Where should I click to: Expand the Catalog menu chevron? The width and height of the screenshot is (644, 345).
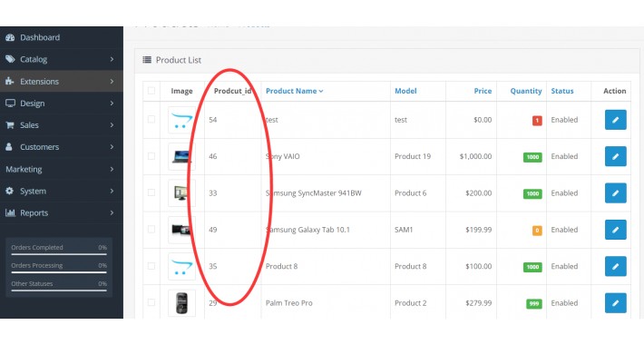point(112,59)
